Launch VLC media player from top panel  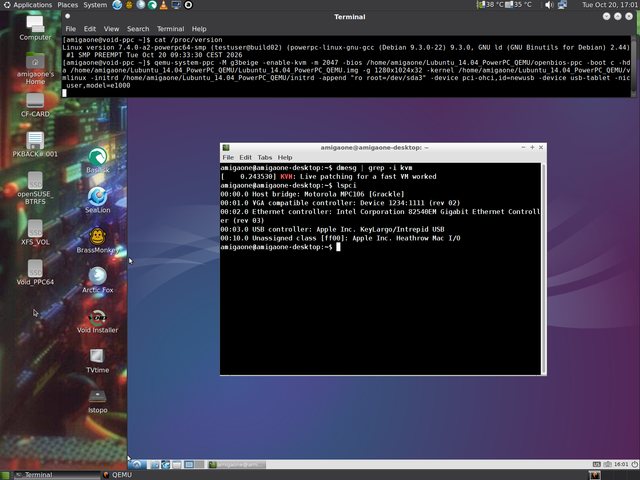coord(164,5)
